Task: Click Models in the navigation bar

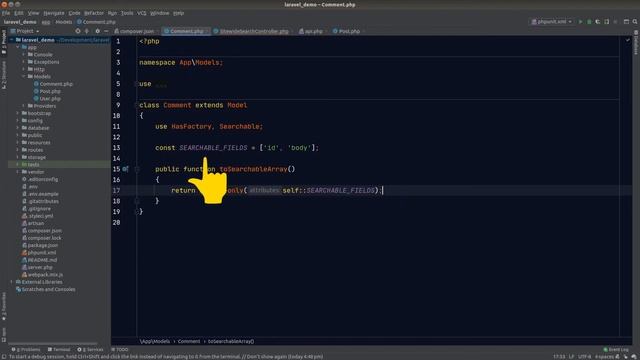Action: click(x=64, y=22)
